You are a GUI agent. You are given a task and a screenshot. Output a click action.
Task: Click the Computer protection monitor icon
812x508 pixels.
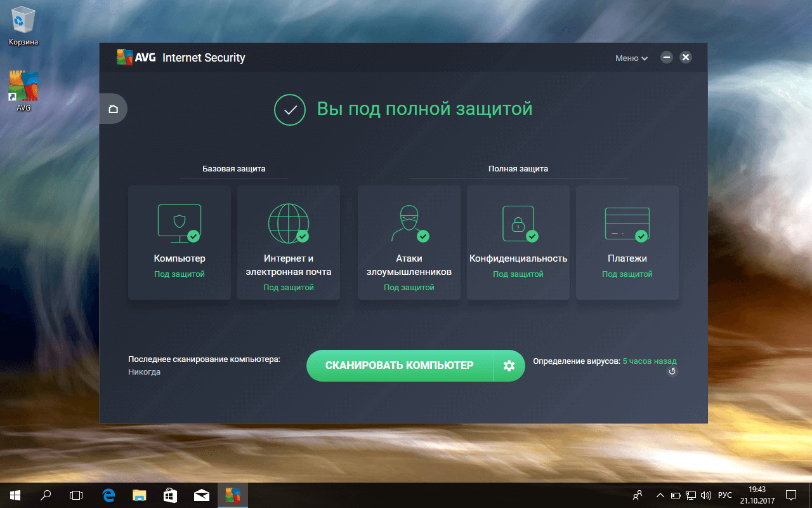coord(179,223)
